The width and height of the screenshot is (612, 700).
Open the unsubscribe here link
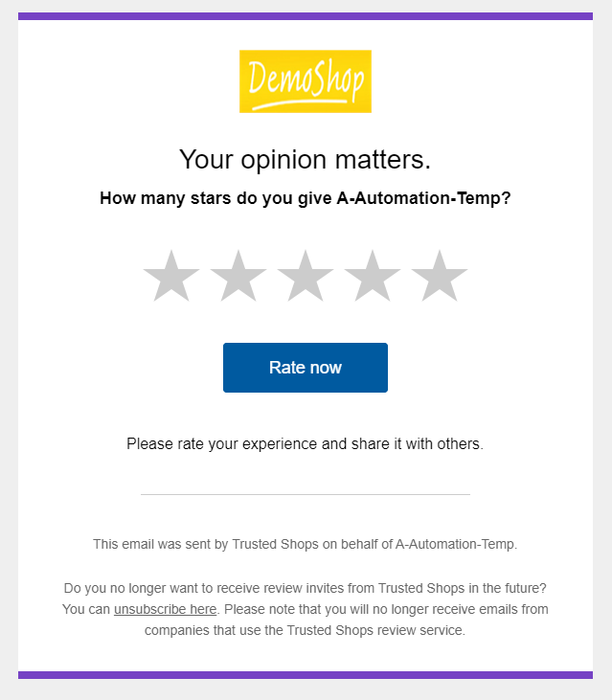pos(165,609)
